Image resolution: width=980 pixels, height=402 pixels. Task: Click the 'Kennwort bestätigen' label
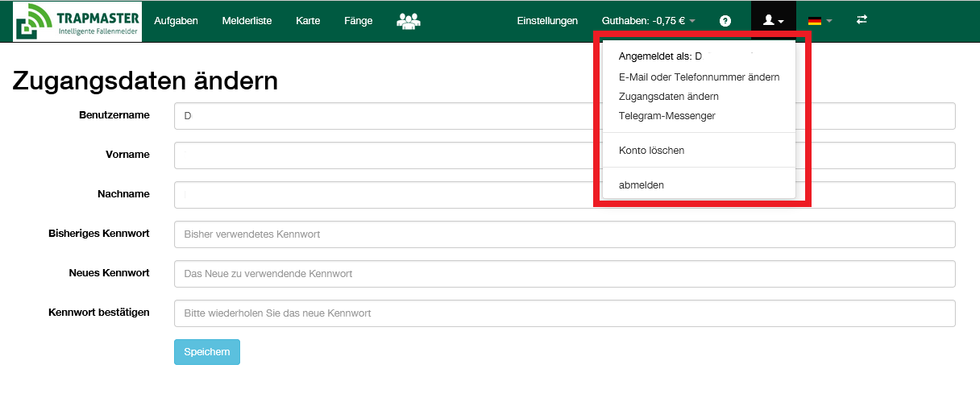point(99,313)
